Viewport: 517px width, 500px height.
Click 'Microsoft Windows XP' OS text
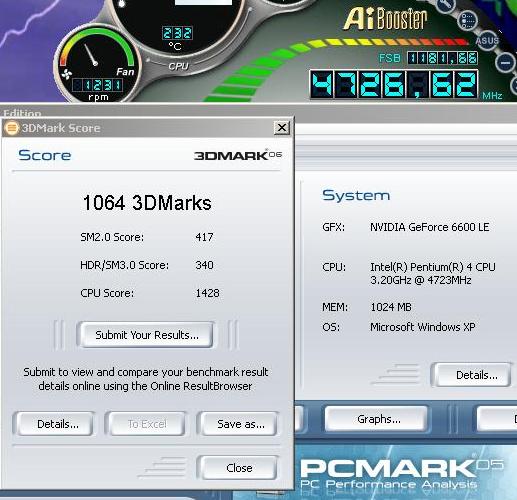click(x=423, y=327)
